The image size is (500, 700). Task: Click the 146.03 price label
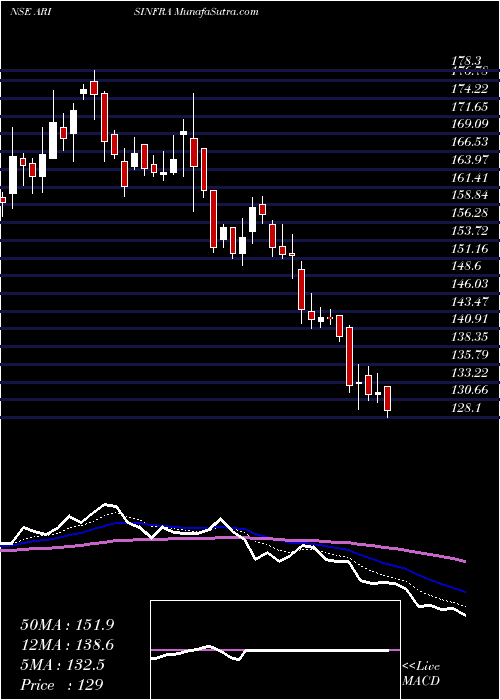470,284
